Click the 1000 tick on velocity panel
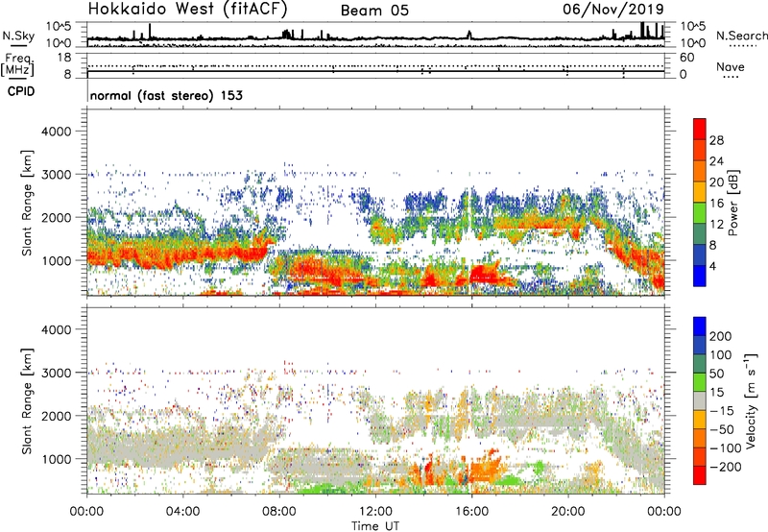Image resolution: width=768 pixels, height=532 pixels. coord(57,459)
